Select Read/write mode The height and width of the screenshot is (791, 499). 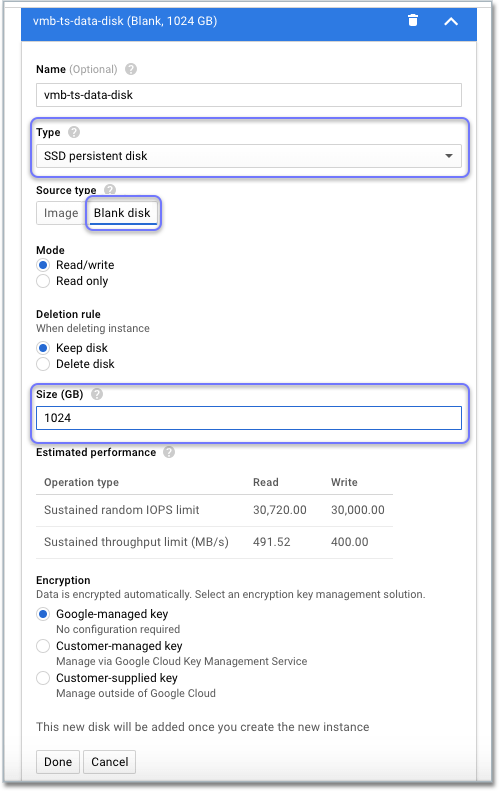pyautogui.click(x=43, y=265)
